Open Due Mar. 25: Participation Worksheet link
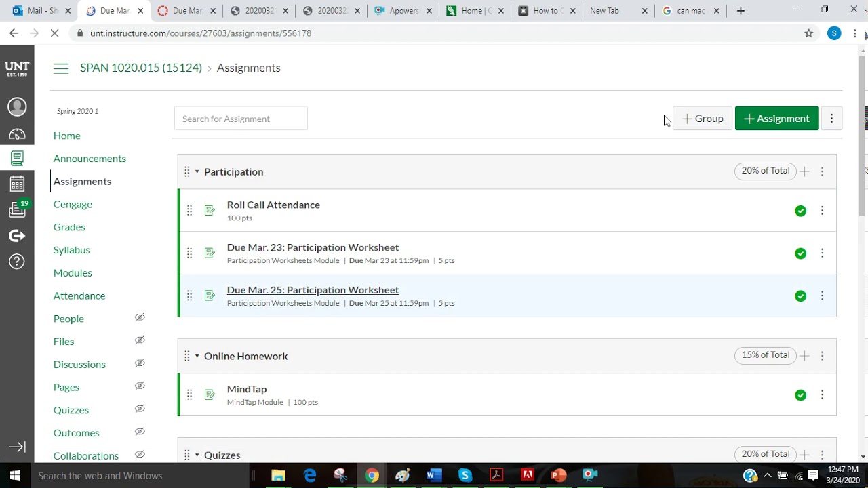This screenshot has width=868, height=488. (x=313, y=290)
